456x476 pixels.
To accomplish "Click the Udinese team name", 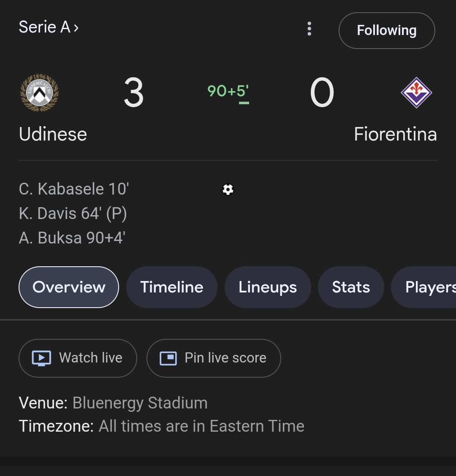I will [x=53, y=135].
